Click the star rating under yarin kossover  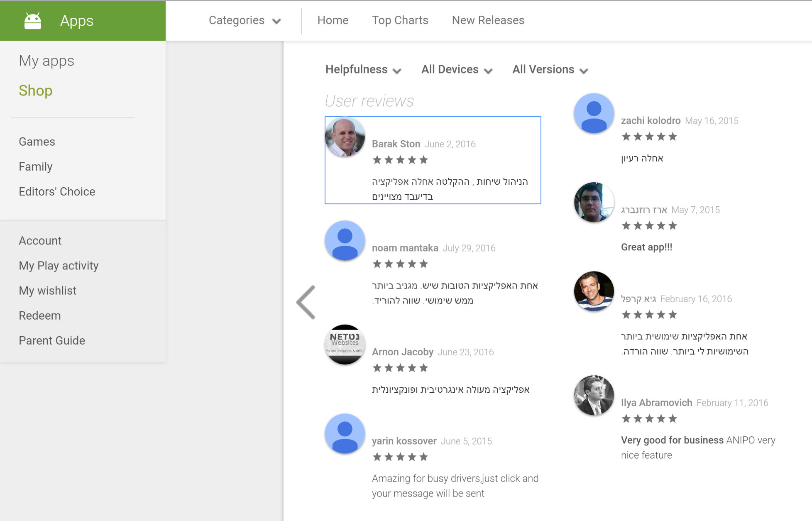pyautogui.click(x=400, y=457)
